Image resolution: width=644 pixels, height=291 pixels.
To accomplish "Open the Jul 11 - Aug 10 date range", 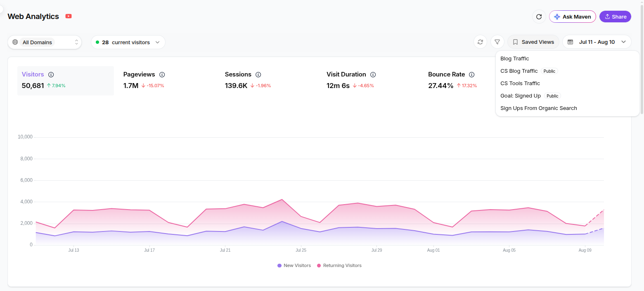I will (597, 42).
